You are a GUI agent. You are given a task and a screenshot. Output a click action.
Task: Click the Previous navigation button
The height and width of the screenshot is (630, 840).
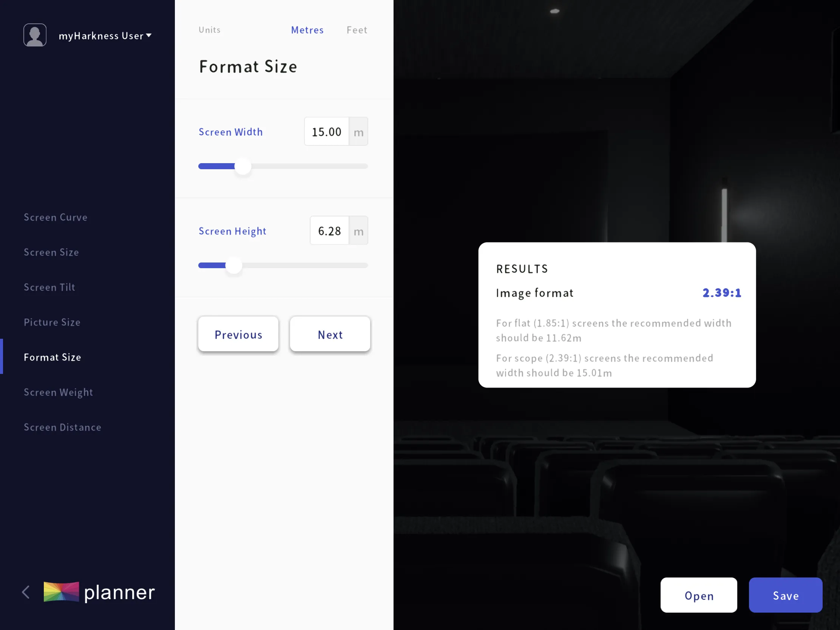[238, 334]
